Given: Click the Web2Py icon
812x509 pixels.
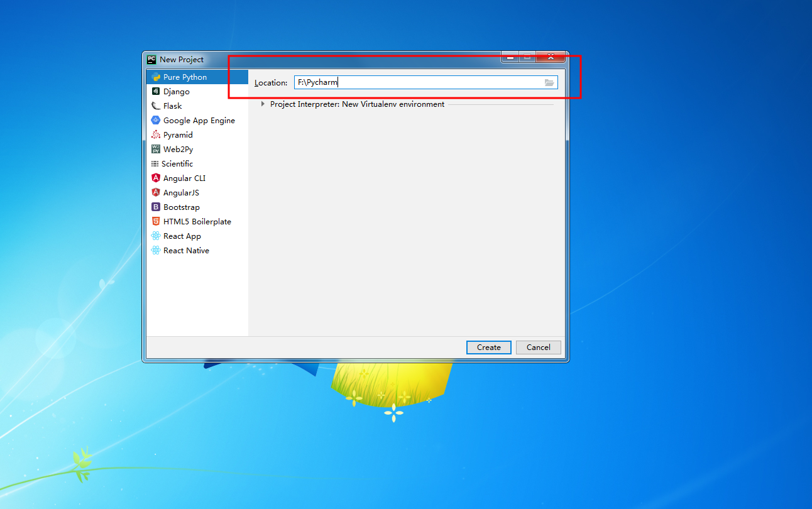Looking at the screenshot, I should [156, 150].
